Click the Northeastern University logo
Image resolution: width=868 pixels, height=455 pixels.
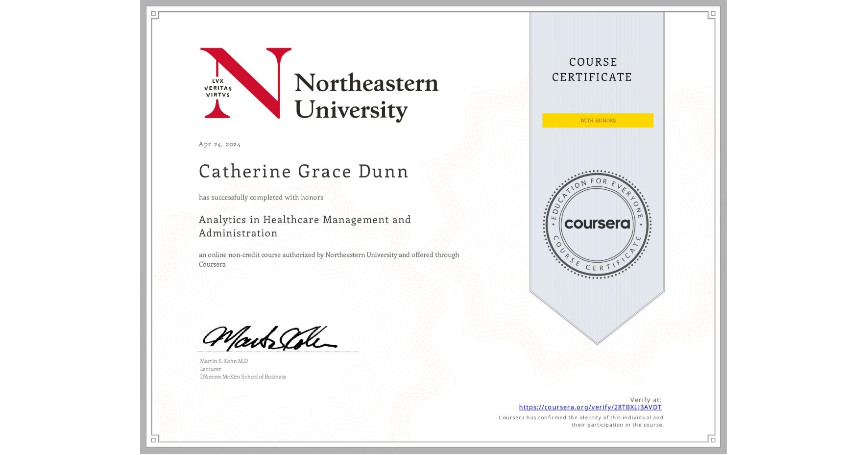click(x=317, y=83)
